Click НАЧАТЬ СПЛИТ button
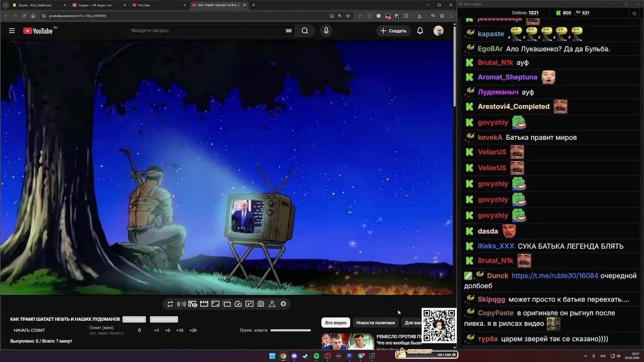Viewport: 644px width, 362px height. (x=29, y=330)
